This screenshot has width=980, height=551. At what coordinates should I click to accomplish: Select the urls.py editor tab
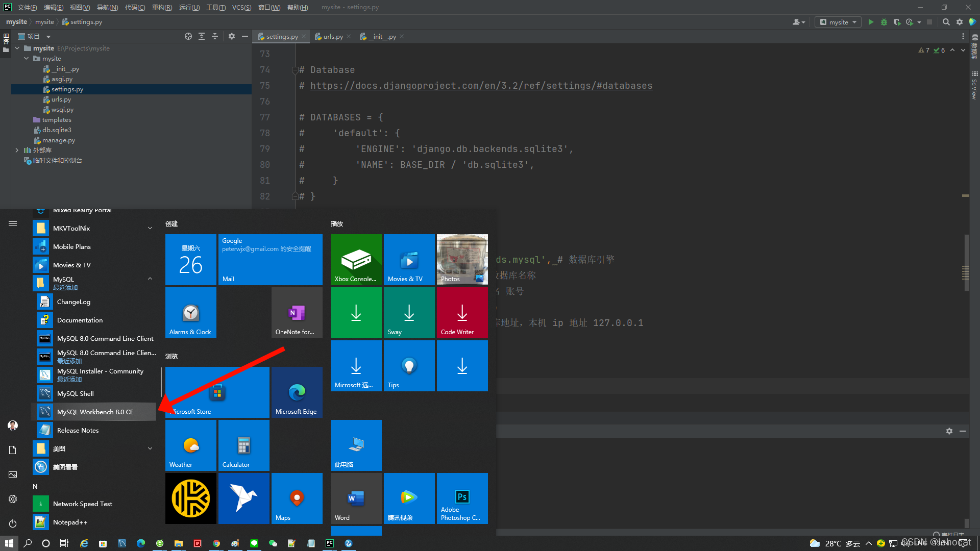point(332,36)
